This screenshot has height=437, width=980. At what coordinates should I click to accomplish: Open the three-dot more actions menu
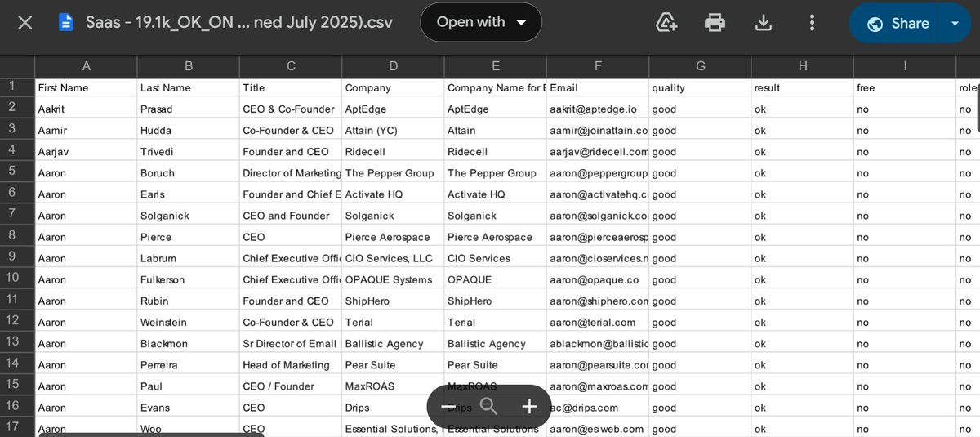[x=811, y=23]
